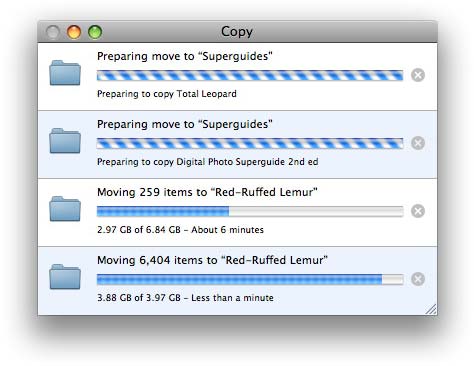Click "2.97 GB of 6.84 GB" status text

coord(139,230)
